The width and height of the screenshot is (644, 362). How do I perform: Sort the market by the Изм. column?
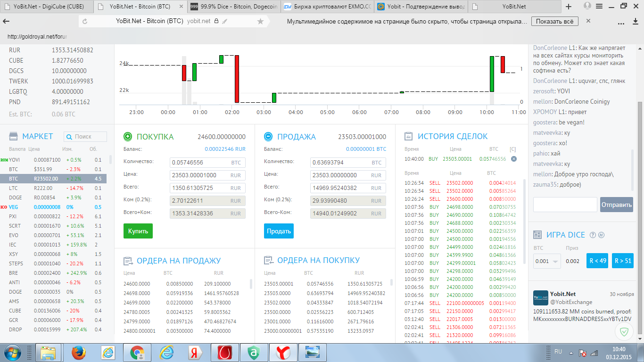coord(67,149)
